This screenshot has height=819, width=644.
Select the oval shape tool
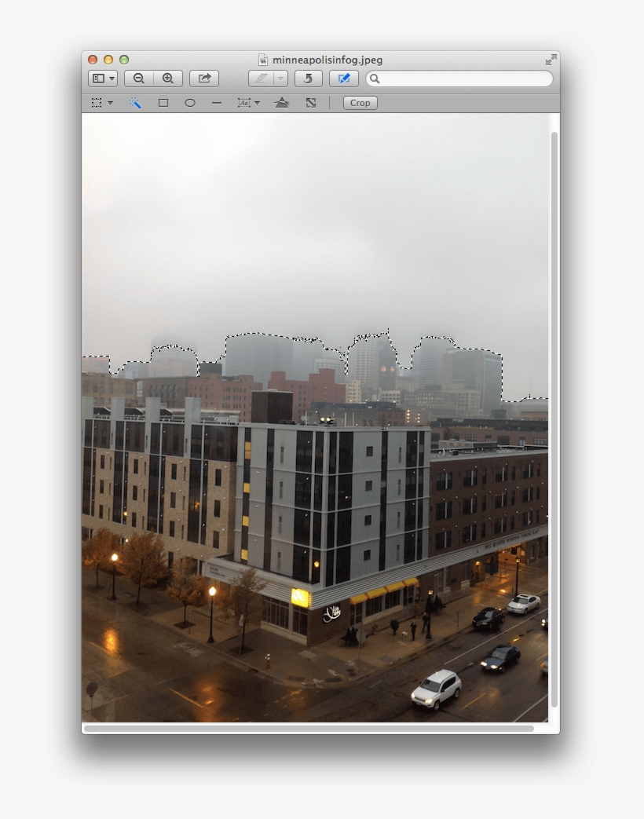[x=189, y=102]
